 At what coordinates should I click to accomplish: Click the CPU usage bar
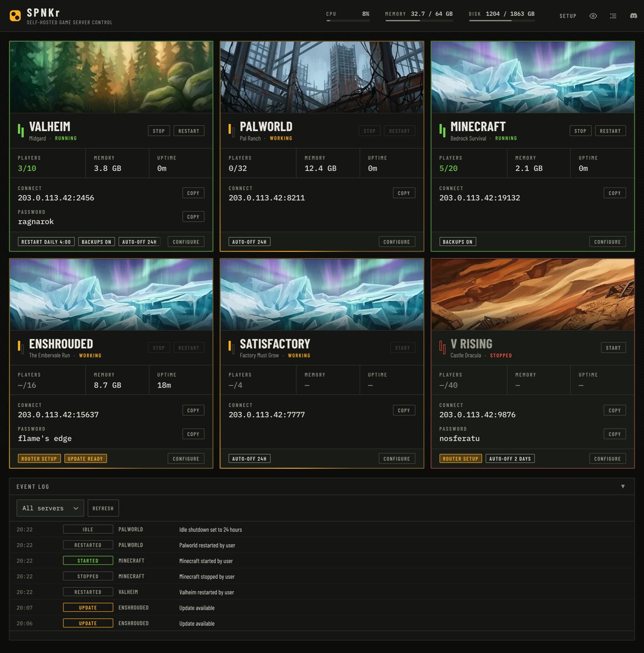348,21
